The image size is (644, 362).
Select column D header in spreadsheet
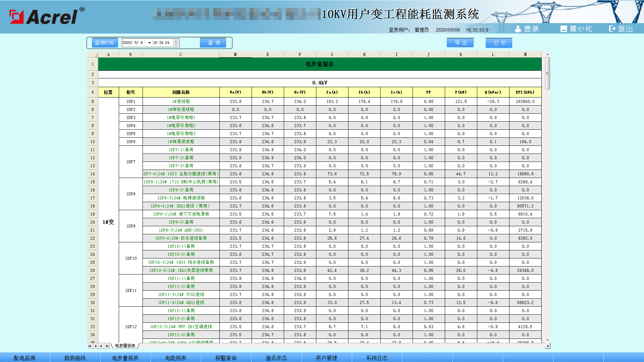[x=235, y=55]
